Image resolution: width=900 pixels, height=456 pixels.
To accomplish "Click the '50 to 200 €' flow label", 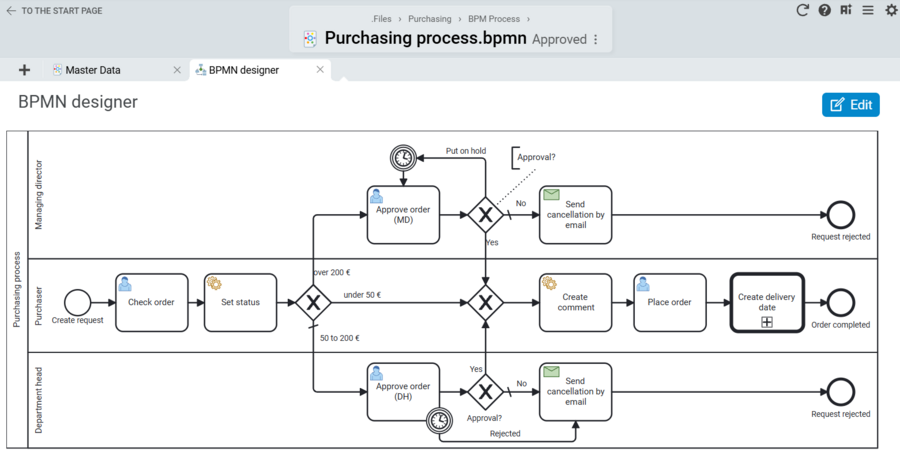I will [340, 338].
